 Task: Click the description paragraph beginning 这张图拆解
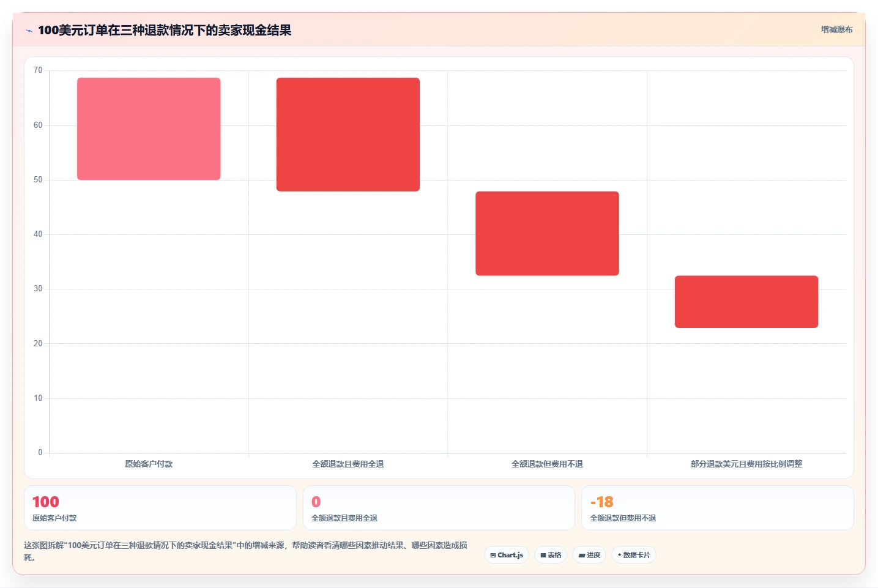(x=246, y=551)
